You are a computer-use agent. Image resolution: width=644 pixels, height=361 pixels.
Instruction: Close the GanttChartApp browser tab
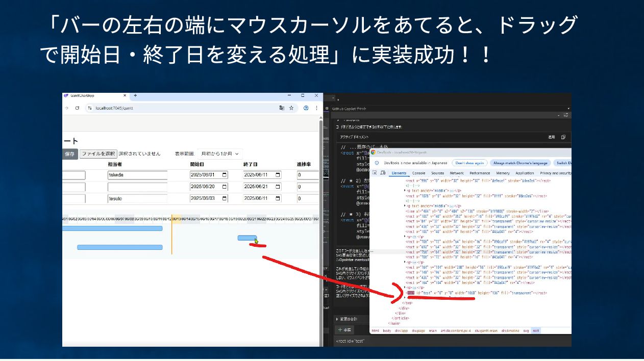[125, 95]
